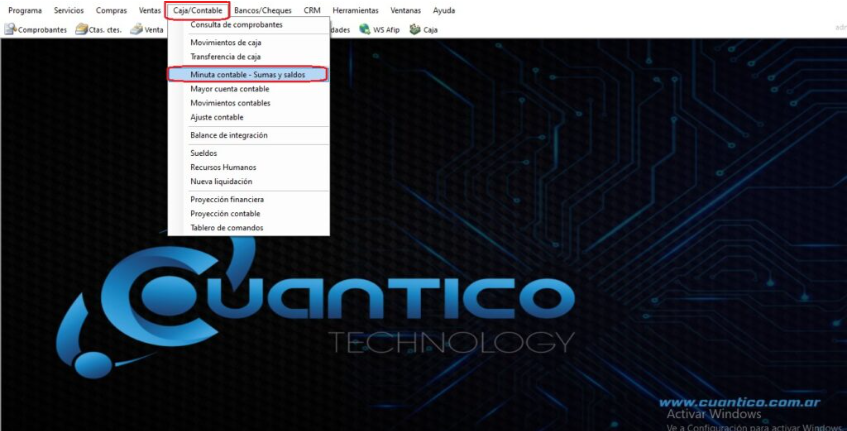Screen dimensions: 847x431
Task: Select Transferencia de caja
Action: [x=248, y=56]
